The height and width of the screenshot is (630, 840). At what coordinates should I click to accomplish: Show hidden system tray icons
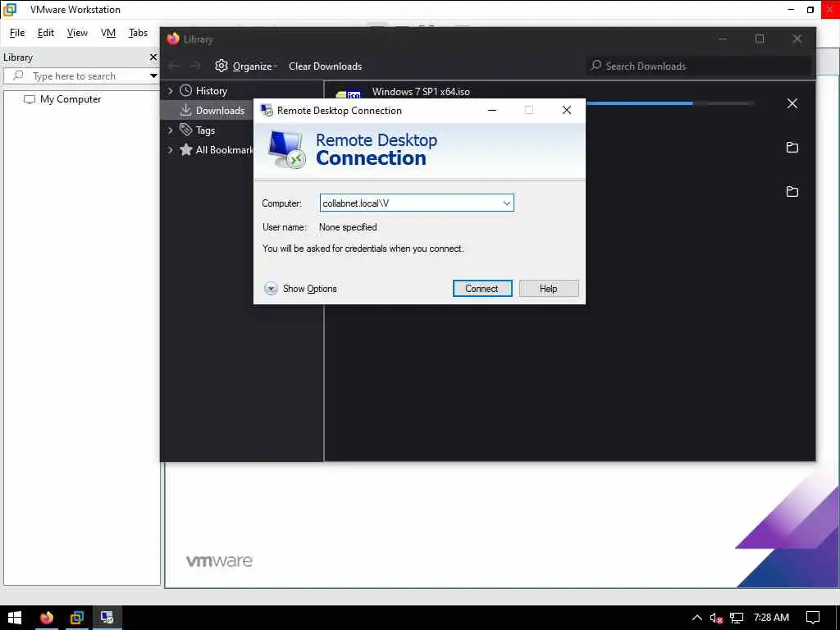697,618
